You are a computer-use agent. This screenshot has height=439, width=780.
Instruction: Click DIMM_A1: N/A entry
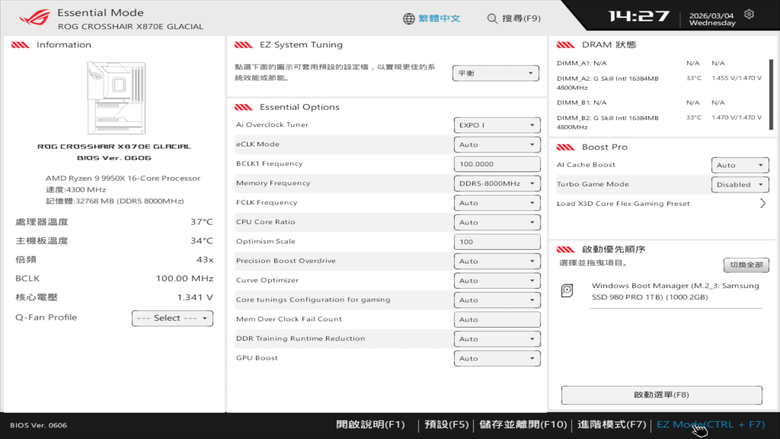coord(582,63)
